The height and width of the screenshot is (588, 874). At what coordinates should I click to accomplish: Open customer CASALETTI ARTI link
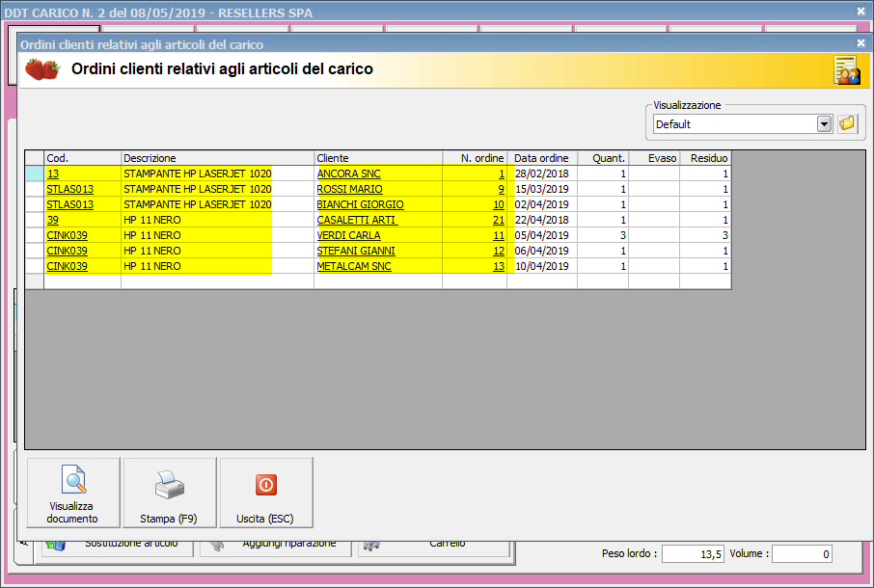[357, 220]
